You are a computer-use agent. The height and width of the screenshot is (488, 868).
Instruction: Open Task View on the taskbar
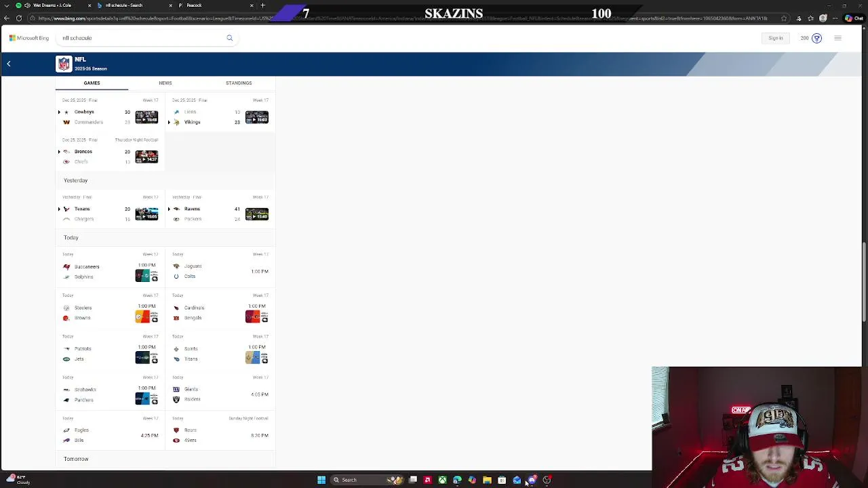pos(413,480)
